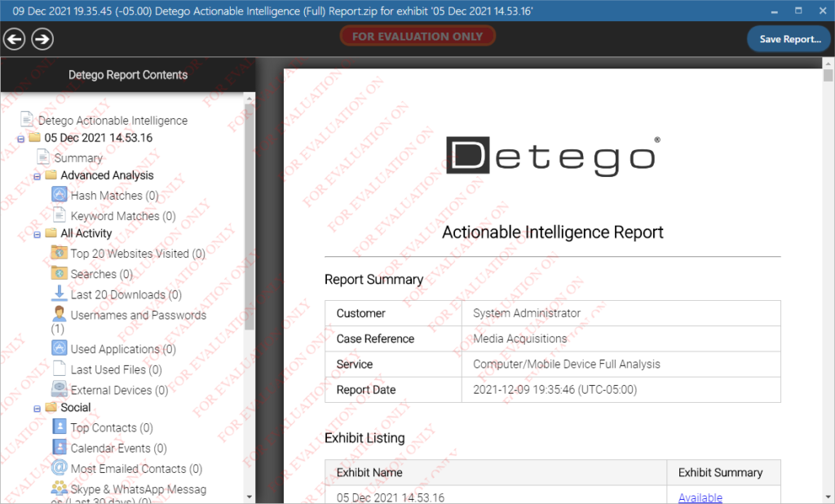Open the Used Applications icon
This screenshot has height=504, width=835.
[59, 347]
